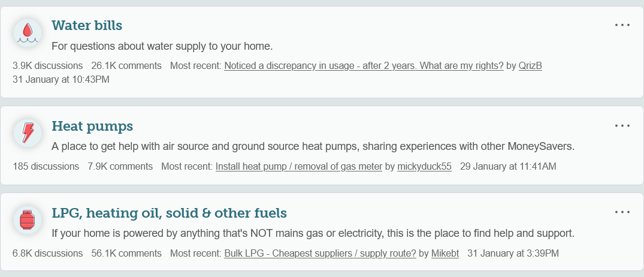The height and width of the screenshot is (277, 644).
Task: Click the '31 January at 3:39PM' timestamp
Action: coord(513,253)
